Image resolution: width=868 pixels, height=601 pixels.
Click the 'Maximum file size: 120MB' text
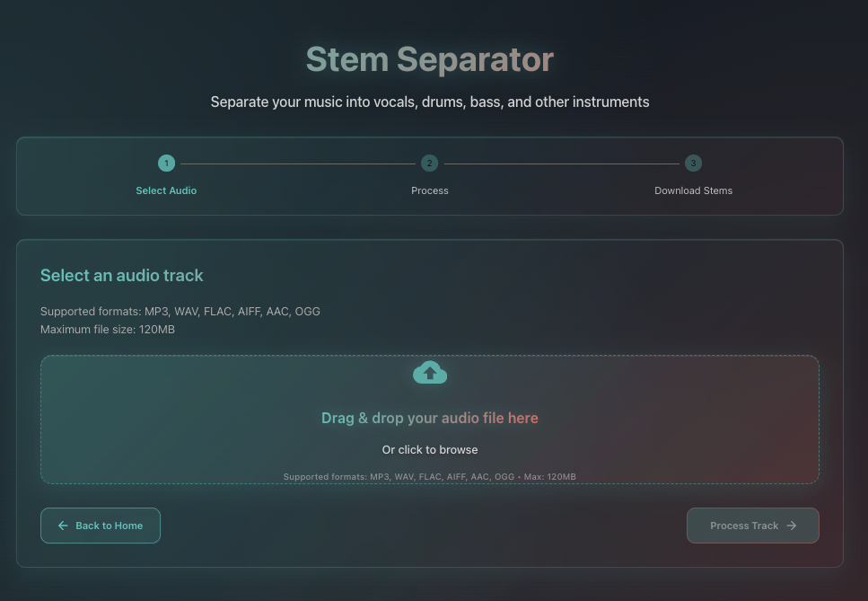coord(108,330)
